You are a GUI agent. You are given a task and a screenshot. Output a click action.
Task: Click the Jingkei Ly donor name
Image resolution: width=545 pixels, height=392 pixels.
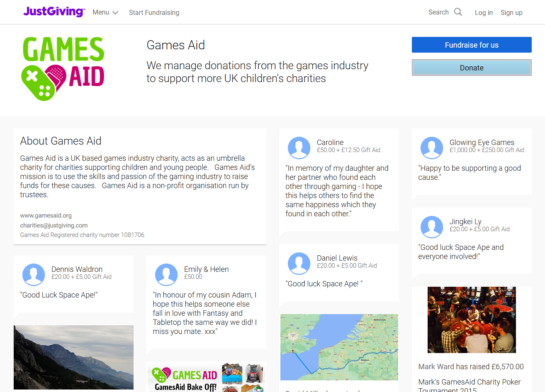click(465, 222)
